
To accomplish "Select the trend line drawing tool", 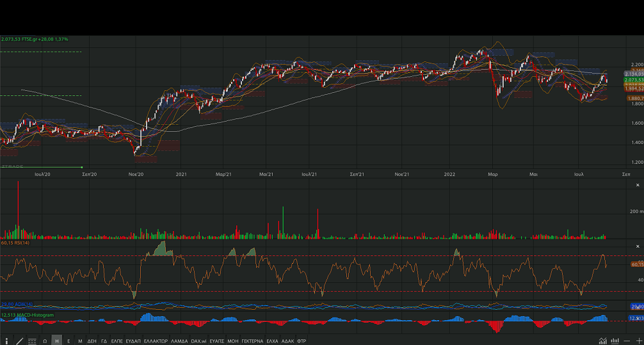I will pyautogui.click(x=19, y=341).
